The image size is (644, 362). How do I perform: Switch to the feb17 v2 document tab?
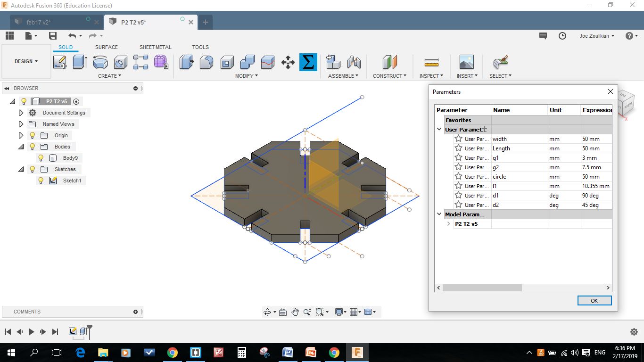tap(51, 22)
